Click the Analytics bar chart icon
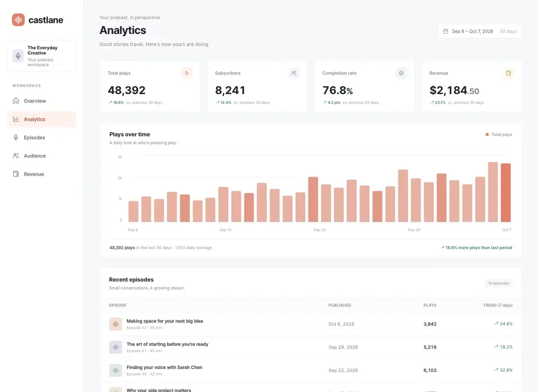This screenshot has width=538, height=392. [16, 119]
